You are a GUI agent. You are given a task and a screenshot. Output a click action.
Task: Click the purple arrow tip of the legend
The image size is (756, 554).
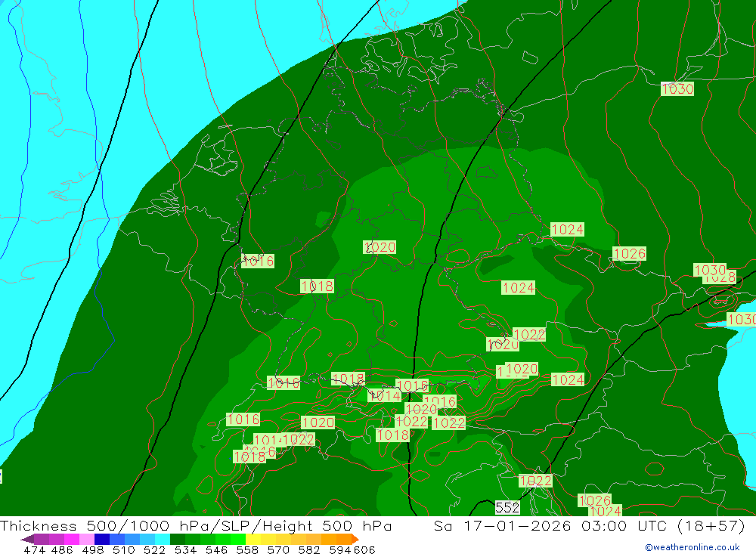click(27, 539)
